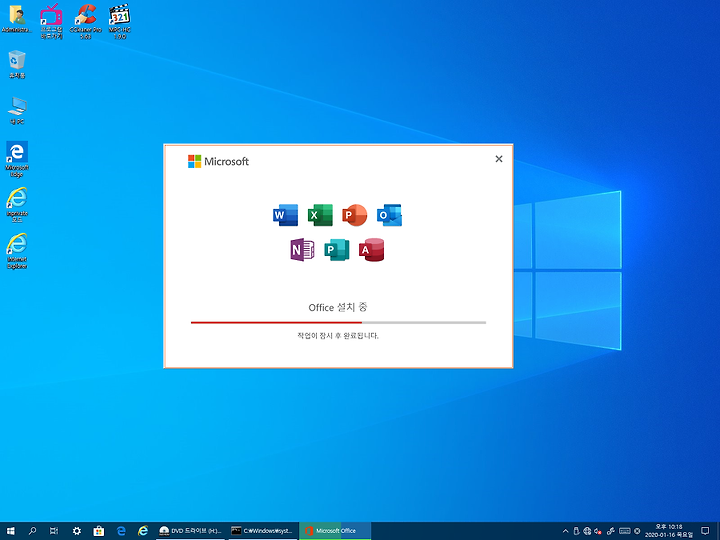Click the Excel icon in the Office installer

[320, 215]
